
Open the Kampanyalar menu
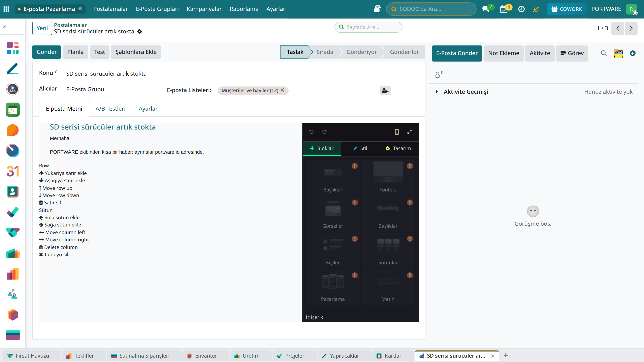click(204, 9)
